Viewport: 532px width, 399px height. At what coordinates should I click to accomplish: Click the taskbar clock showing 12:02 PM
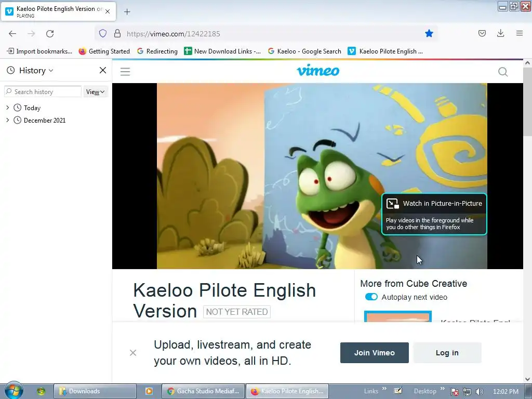pos(506,392)
